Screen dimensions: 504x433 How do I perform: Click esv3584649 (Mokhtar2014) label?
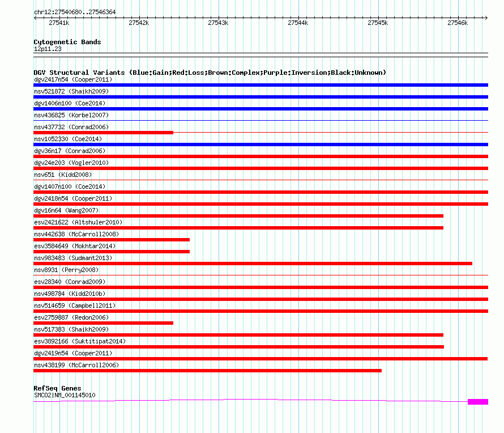pyautogui.click(x=75, y=246)
